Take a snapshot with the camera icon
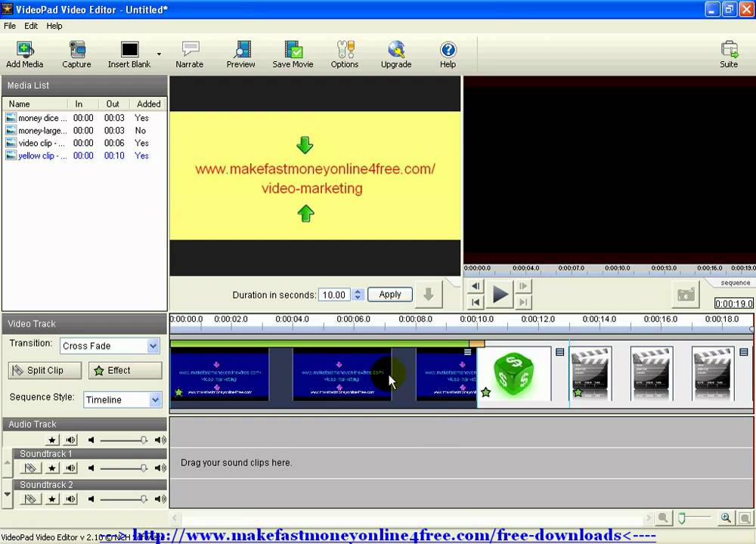The width and height of the screenshot is (756, 544). pyautogui.click(x=686, y=295)
